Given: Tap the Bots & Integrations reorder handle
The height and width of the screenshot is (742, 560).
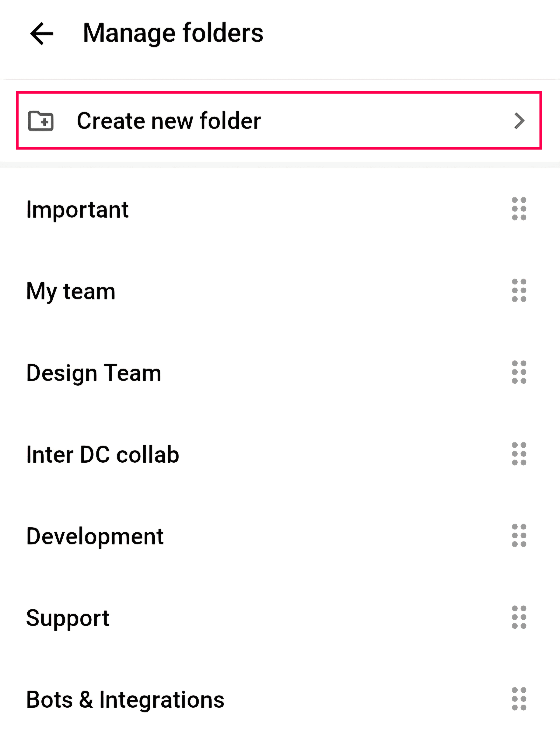Looking at the screenshot, I should [519, 699].
